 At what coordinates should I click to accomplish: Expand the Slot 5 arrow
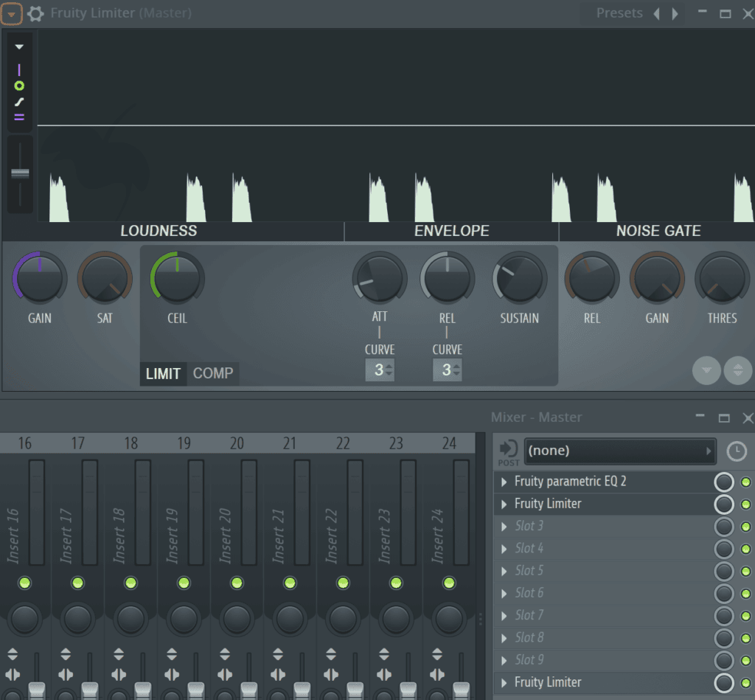point(504,572)
